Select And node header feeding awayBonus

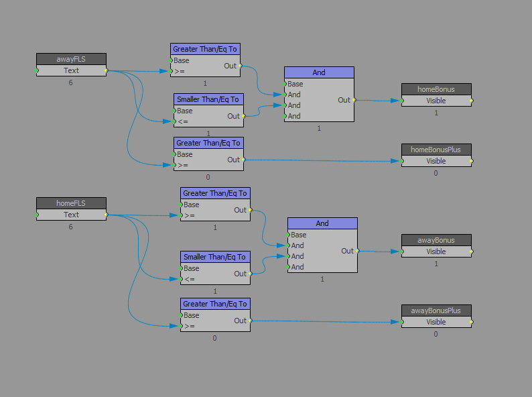322,223
